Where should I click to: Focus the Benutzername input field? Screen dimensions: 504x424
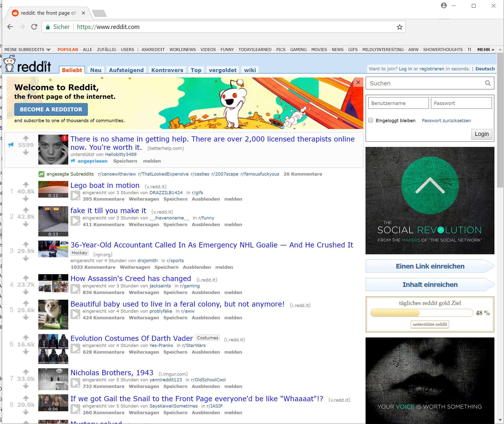tap(398, 103)
